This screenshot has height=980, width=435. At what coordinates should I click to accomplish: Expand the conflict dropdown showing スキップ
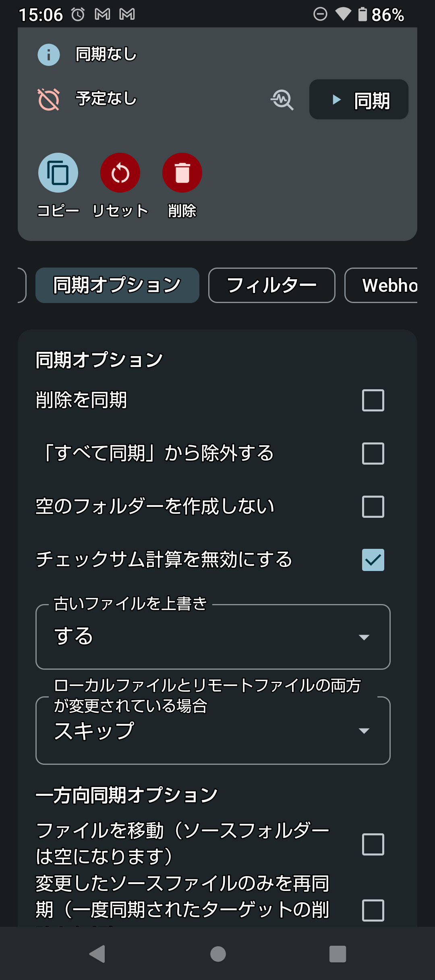(x=213, y=731)
